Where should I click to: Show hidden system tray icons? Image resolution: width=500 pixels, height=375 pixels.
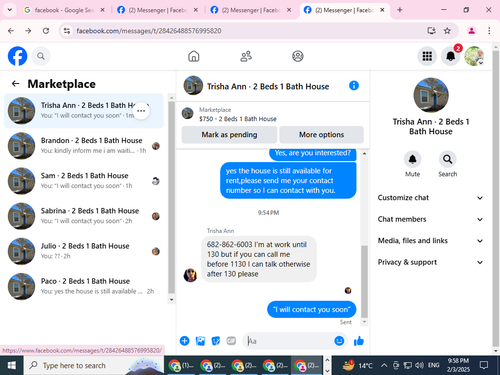point(384,365)
